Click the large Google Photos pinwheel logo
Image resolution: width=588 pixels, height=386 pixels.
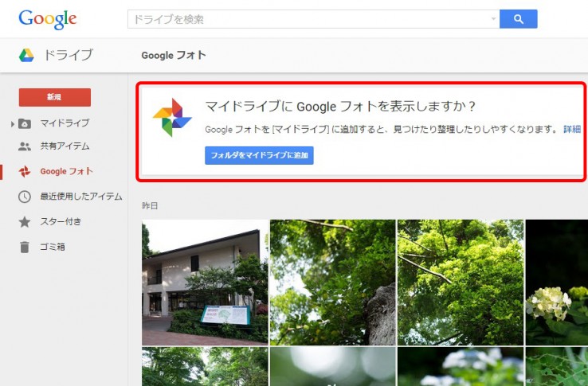tap(172, 118)
